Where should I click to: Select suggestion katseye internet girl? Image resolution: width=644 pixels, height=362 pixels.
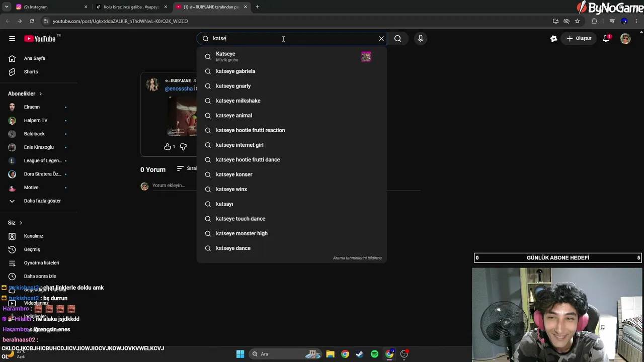click(292, 145)
